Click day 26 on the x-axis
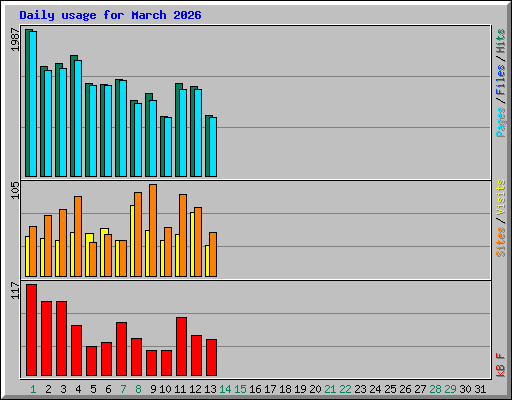Viewport: 512px width, 400px height. [x=405, y=389]
